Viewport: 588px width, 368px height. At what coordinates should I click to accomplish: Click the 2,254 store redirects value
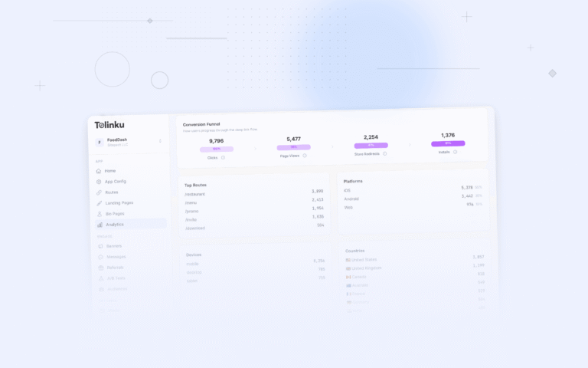(371, 137)
